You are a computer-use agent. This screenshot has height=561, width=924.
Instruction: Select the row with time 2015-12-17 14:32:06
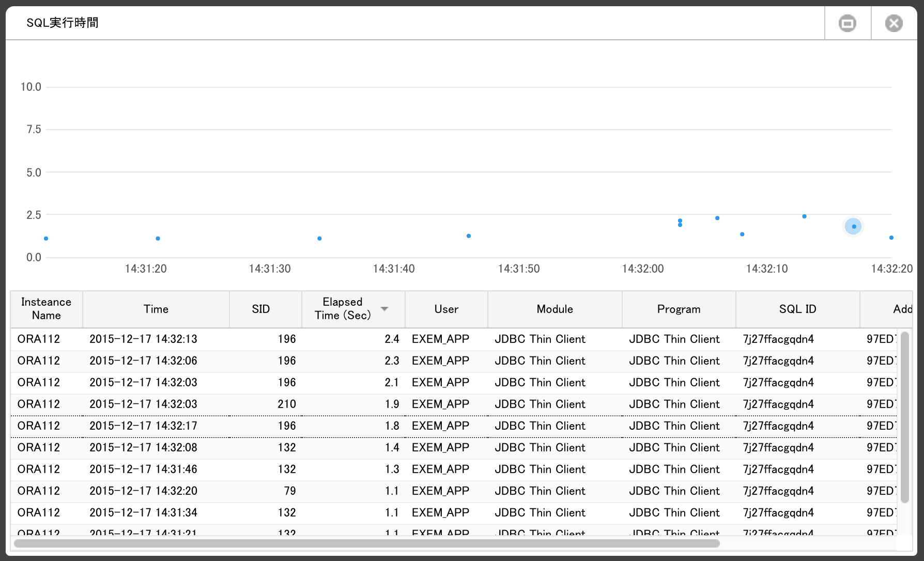coord(454,361)
